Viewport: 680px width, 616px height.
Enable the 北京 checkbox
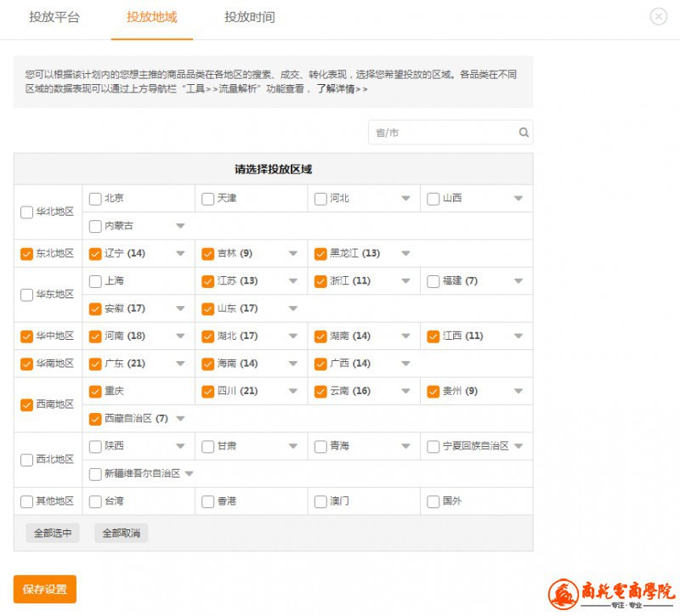tap(95, 199)
